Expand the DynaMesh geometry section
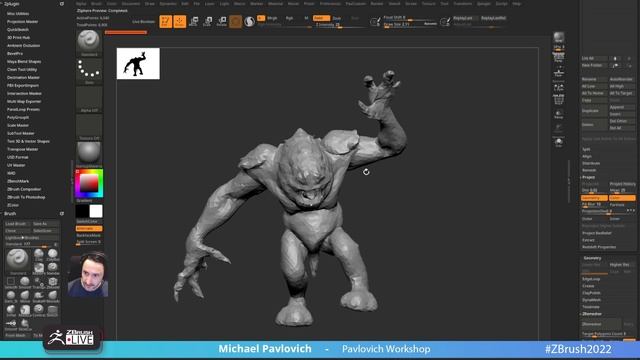Viewport: 640px width, 360px height. pyautogui.click(x=591, y=300)
